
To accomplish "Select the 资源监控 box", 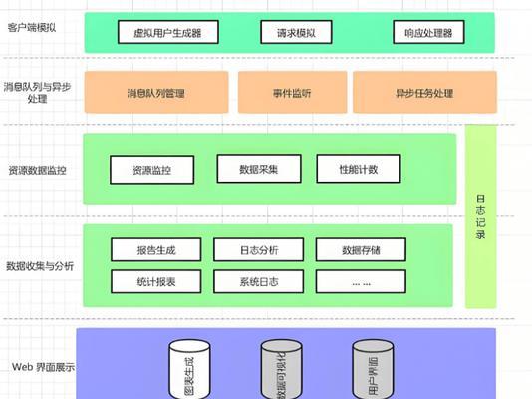I will tap(152, 170).
